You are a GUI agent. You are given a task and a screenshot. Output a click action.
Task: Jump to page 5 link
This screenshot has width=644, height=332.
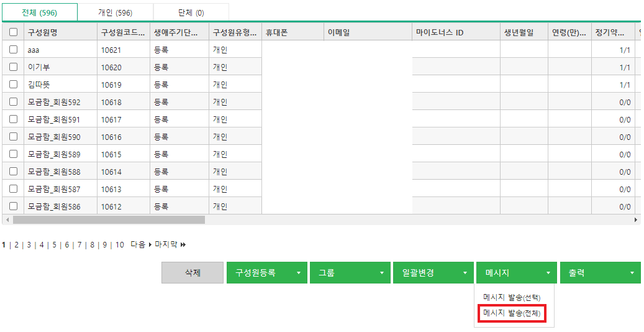pos(54,245)
